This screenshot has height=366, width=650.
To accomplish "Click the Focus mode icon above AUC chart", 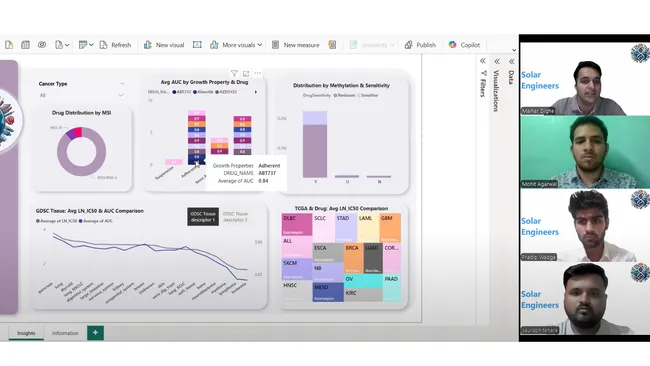I will click(x=246, y=73).
